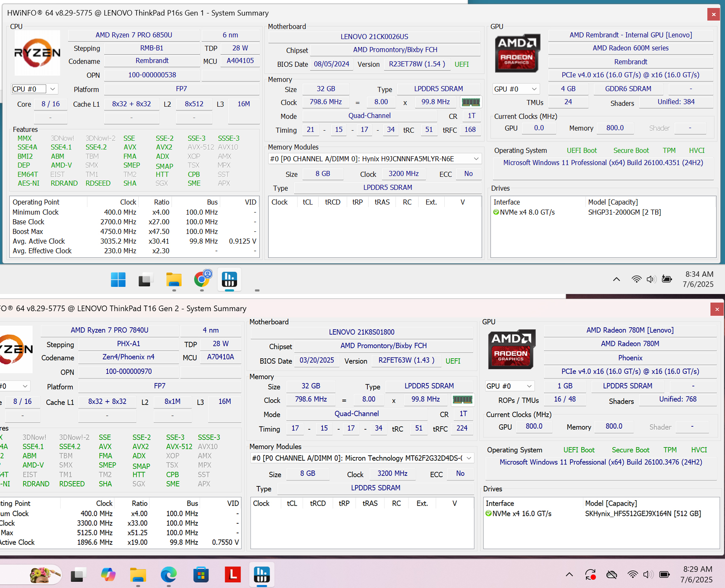This screenshot has height=588, width=725.
Task: Click LENOVO 21K8S01800 motherboard field
Action: click(362, 332)
